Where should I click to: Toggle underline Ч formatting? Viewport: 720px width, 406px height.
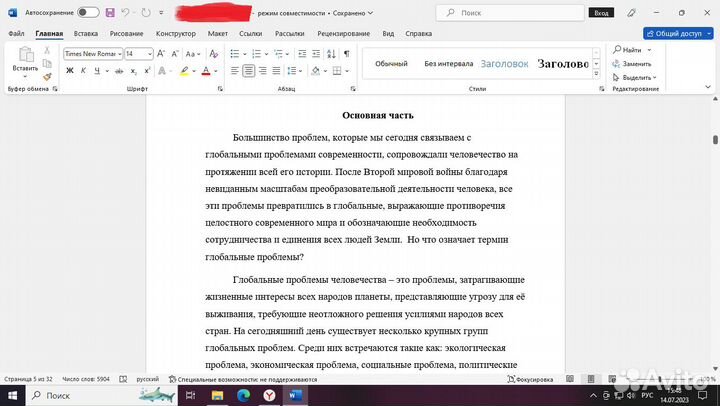point(97,71)
